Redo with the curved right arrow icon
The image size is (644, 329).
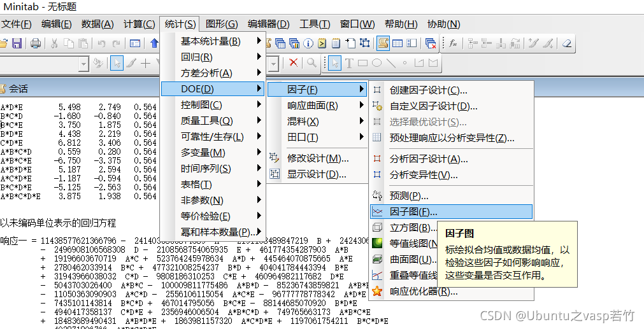coord(116,43)
